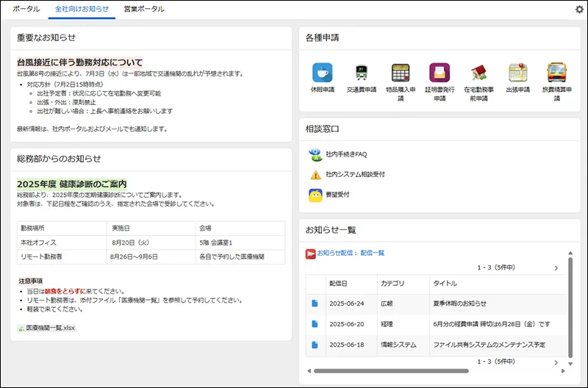This screenshot has height=388, width=588.
Task: Click the bottom pager next arrow in お知らせ一覧
Action: (556, 362)
